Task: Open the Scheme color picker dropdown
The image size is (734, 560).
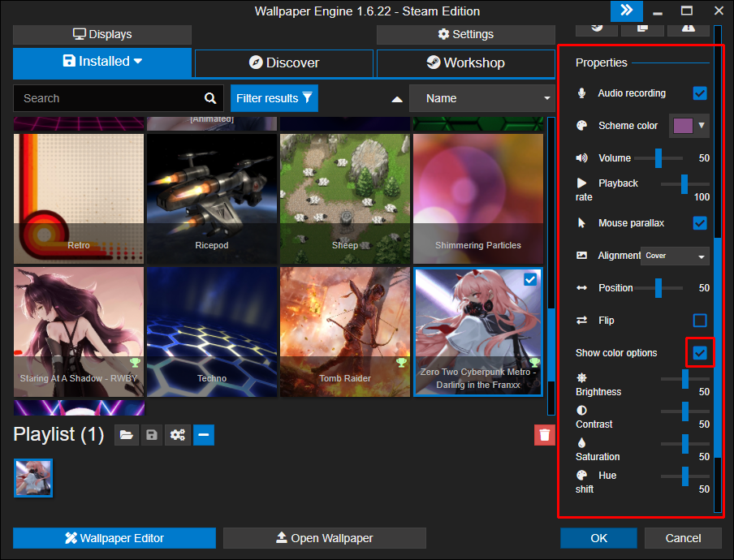Action: click(689, 126)
